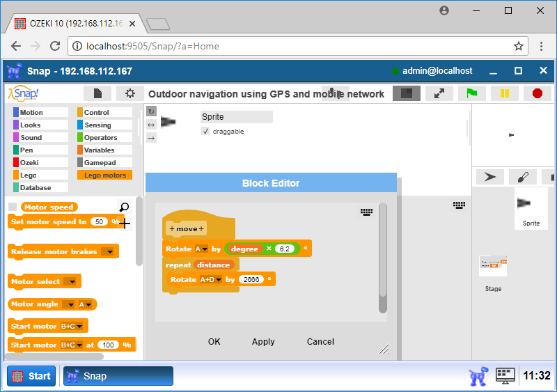Open the settings gear menu
This screenshot has height=392, width=557.
(x=130, y=93)
